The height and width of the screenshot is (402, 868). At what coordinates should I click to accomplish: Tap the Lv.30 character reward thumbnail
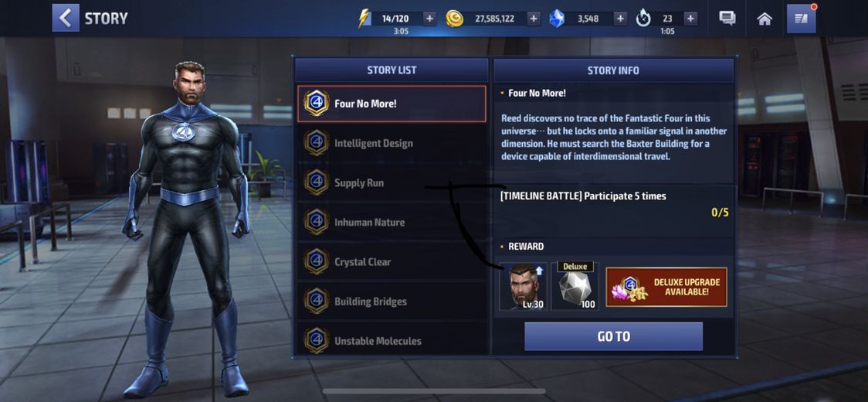[x=523, y=287]
